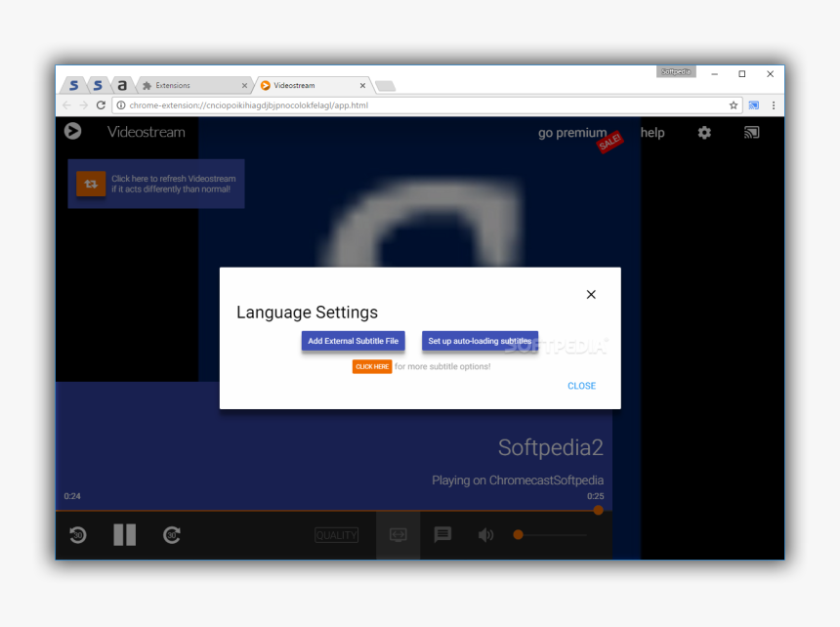Click the Softpedia profile button

coord(676,71)
